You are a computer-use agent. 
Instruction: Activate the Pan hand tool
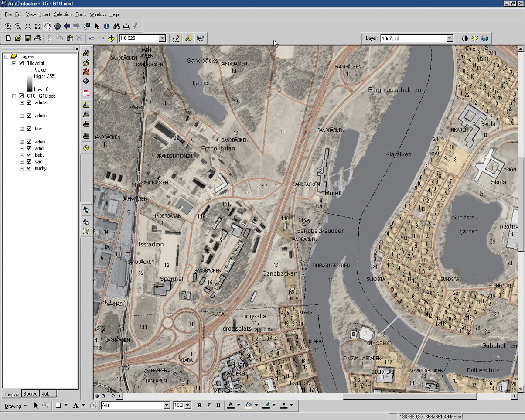(x=47, y=26)
